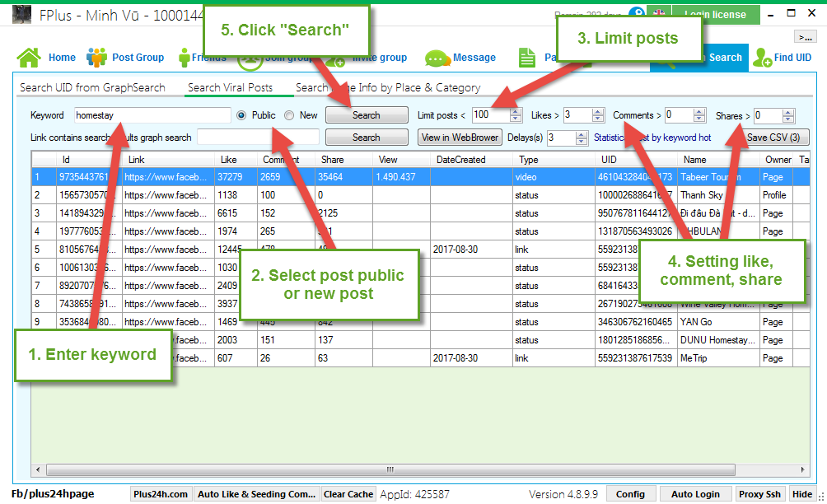Screen dimensions: 827x504
Task: Switch to Search UID from GraphSearch tab
Action: [93, 87]
